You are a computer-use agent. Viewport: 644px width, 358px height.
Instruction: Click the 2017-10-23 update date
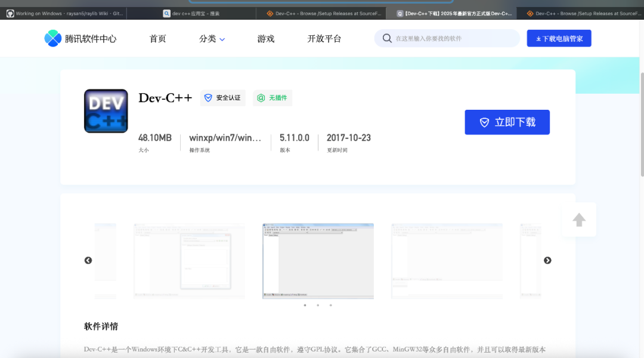point(349,138)
